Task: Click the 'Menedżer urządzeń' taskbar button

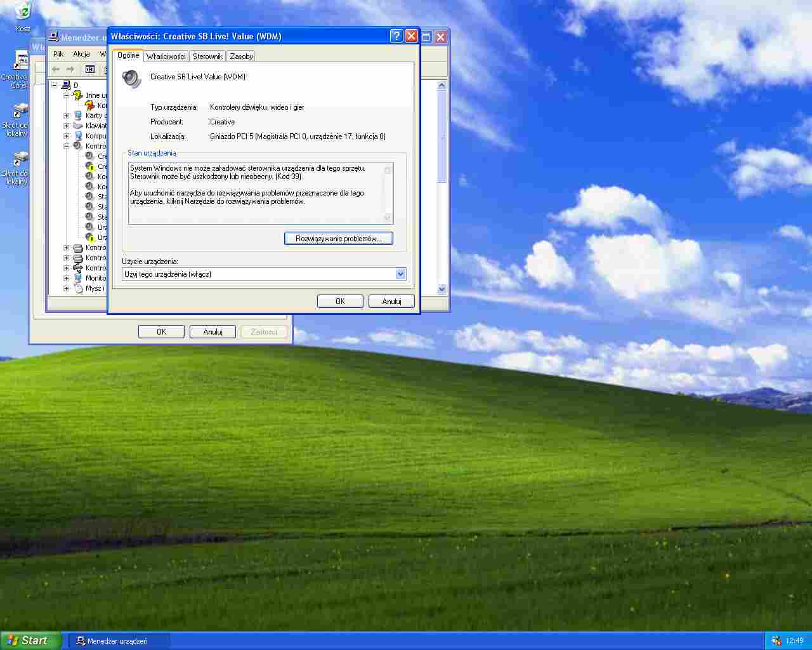Action: (118, 641)
